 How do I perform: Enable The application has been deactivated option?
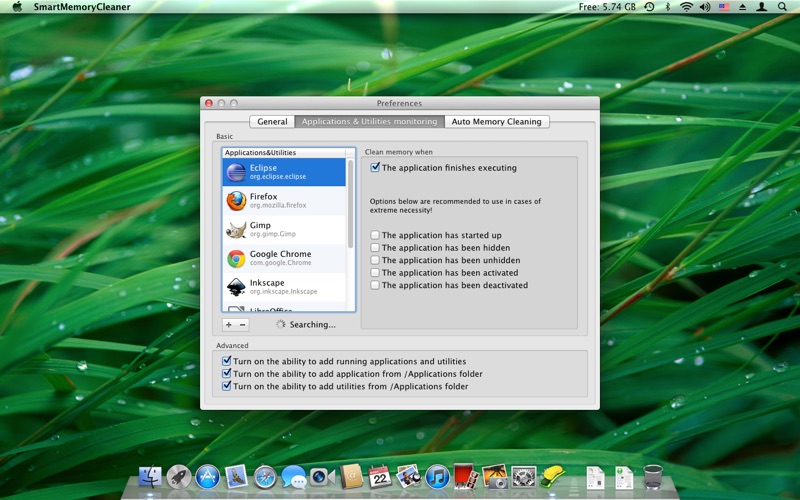(x=375, y=285)
